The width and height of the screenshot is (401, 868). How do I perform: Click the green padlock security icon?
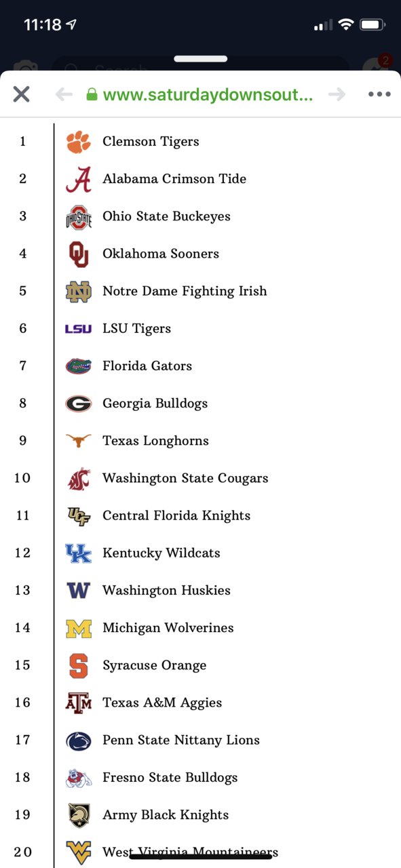92,94
